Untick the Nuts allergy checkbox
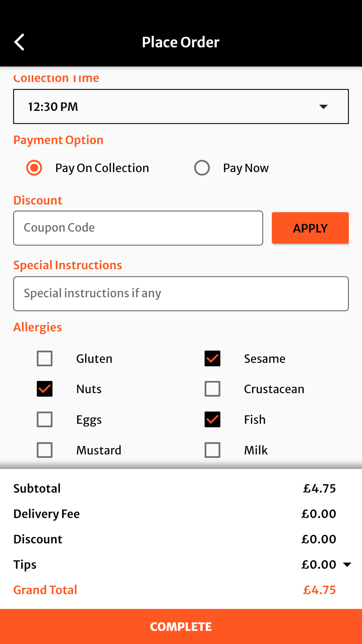The image size is (362, 644). pyautogui.click(x=45, y=389)
